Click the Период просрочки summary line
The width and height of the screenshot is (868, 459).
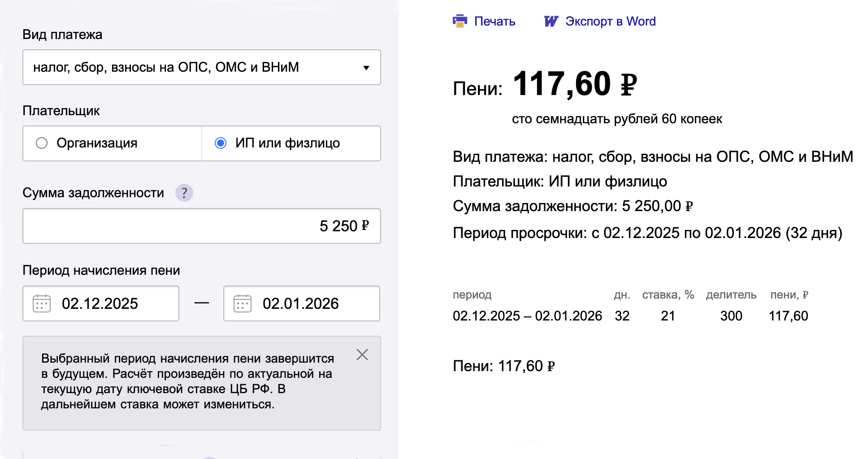[x=647, y=233]
